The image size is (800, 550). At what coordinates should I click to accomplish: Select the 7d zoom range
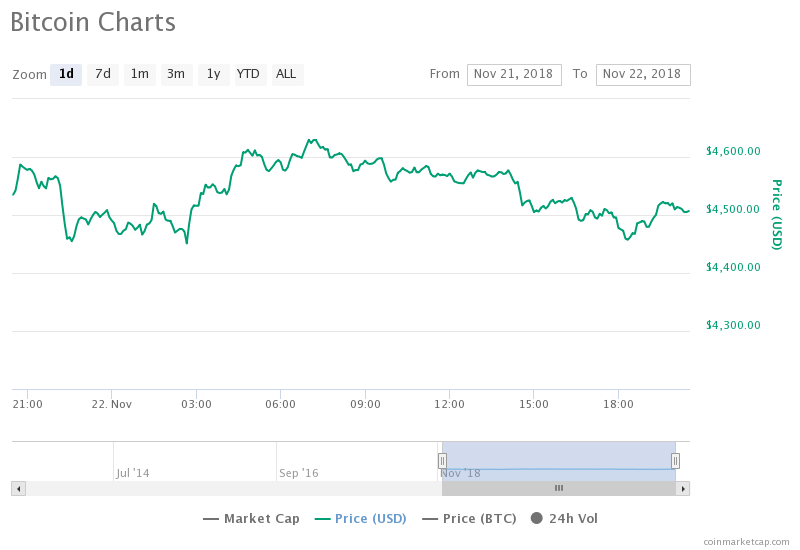[103, 74]
